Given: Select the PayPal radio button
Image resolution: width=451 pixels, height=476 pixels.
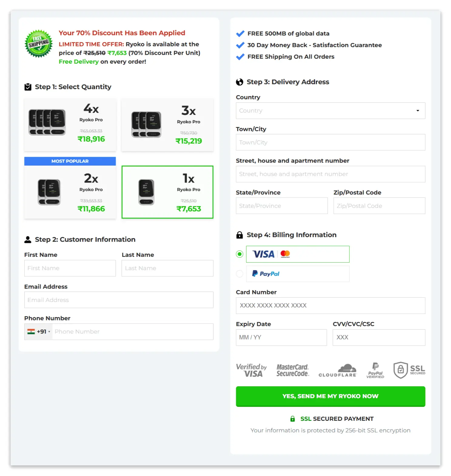Looking at the screenshot, I should 239,274.
